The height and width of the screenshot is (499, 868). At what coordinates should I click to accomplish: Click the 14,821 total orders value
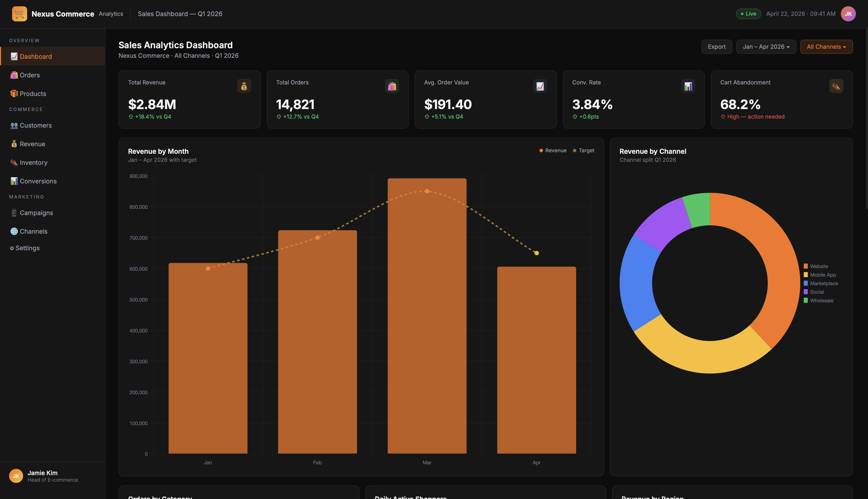295,104
